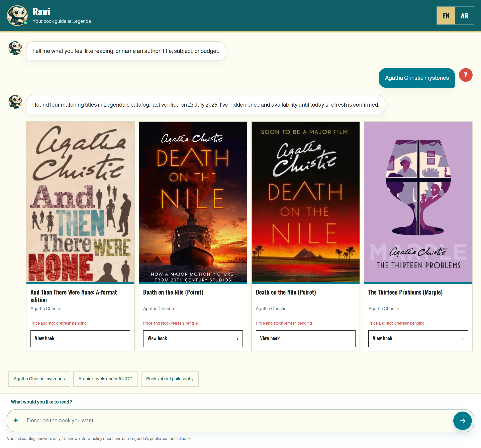Image resolution: width=481 pixels, height=448 pixels.
Task: Click 'Agatha Christie' author under The Thirteen Problems
Action: click(384, 309)
